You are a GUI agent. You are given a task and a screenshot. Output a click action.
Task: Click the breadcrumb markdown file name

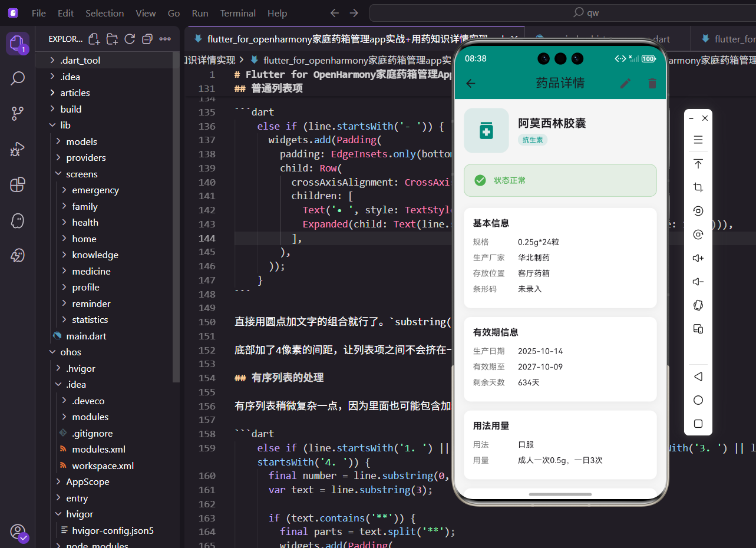[x=357, y=60]
